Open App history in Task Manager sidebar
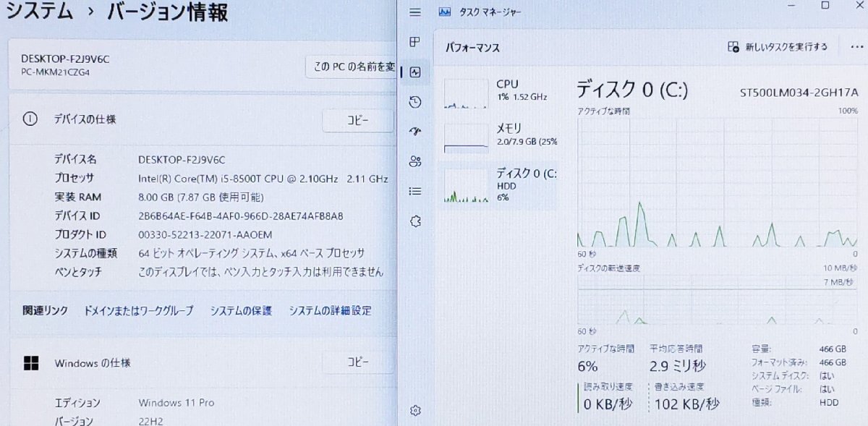 click(414, 101)
